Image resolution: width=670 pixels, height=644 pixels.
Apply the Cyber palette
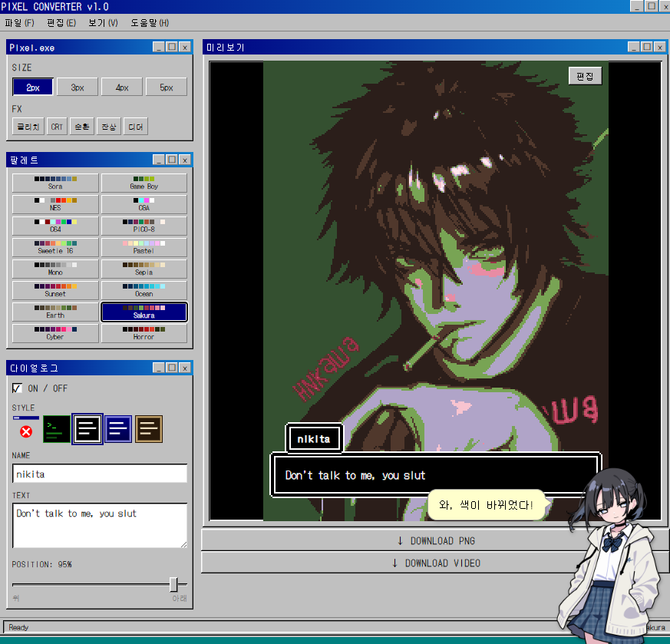tap(55, 333)
